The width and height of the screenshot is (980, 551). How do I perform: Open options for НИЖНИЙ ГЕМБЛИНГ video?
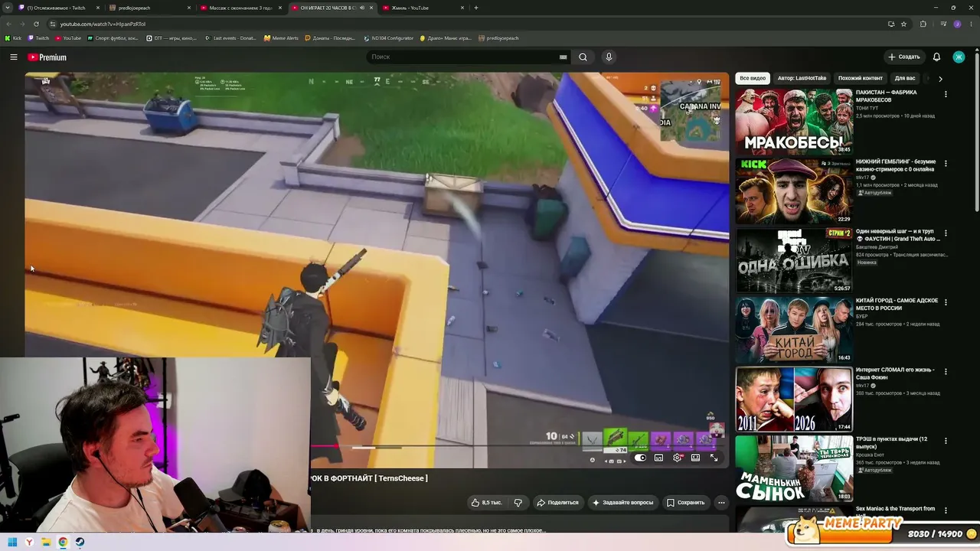(x=946, y=163)
